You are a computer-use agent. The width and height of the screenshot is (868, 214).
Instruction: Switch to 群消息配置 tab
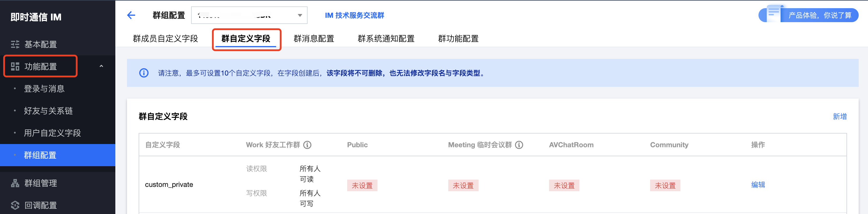(x=314, y=38)
